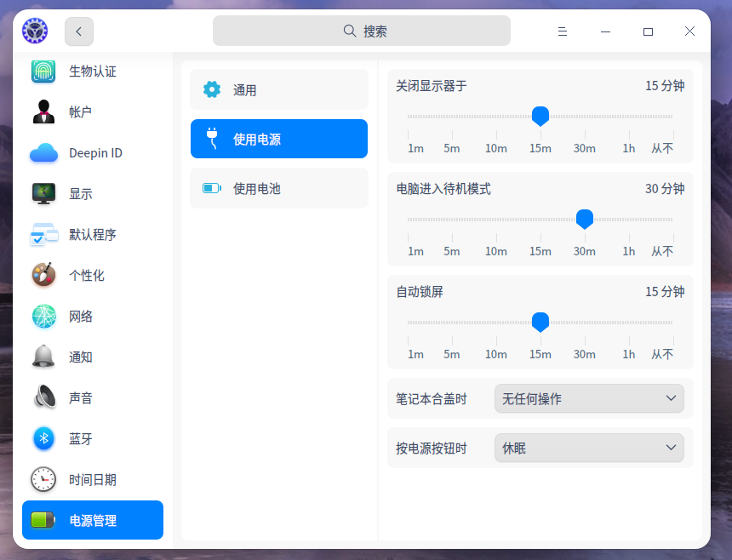Image resolution: width=732 pixels, height=560 pixels.
Task: Click the 时间日期 clock icon
Action: coord(43,479)
